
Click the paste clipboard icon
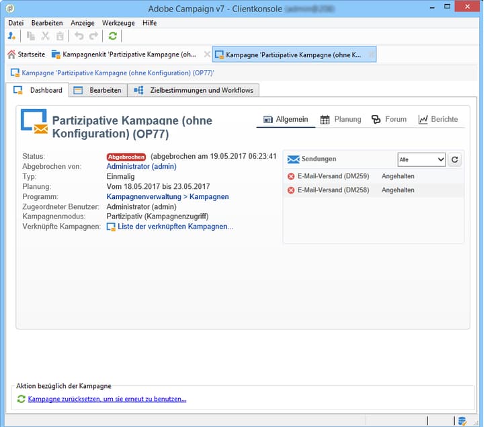click(60, 36)
